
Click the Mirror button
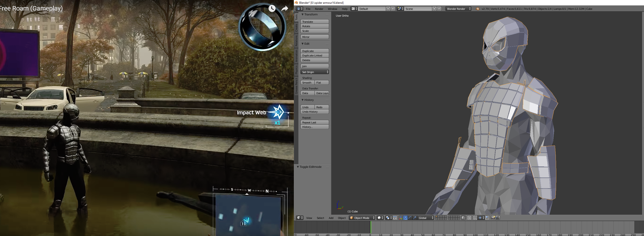[x=314, y=37]
